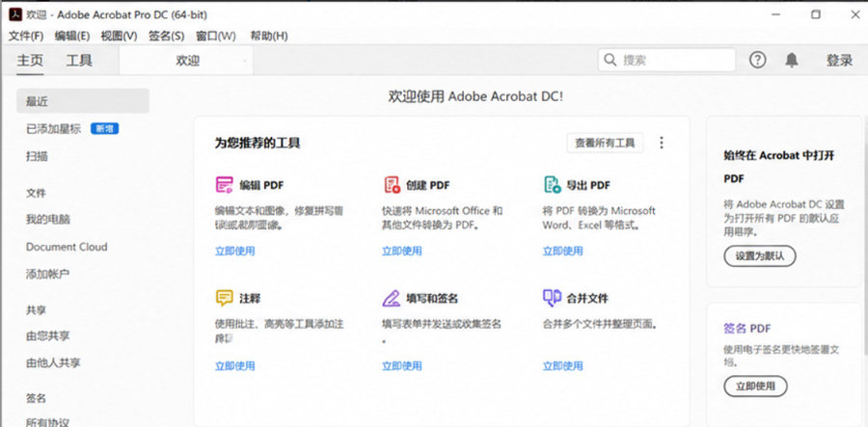Click the 注释 tool title

point(250,299)
